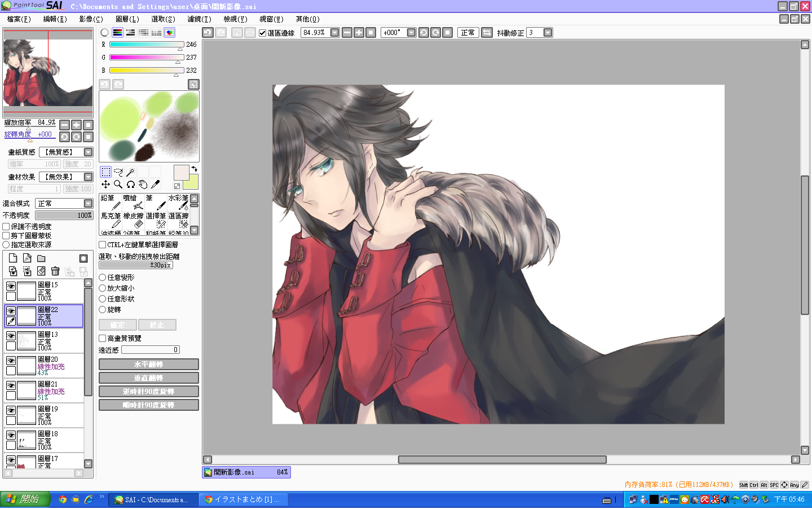Image resolution: width=812 pixels, height=509 pixels.
Task: Create a new layer folder
Action: coord(41,258)
